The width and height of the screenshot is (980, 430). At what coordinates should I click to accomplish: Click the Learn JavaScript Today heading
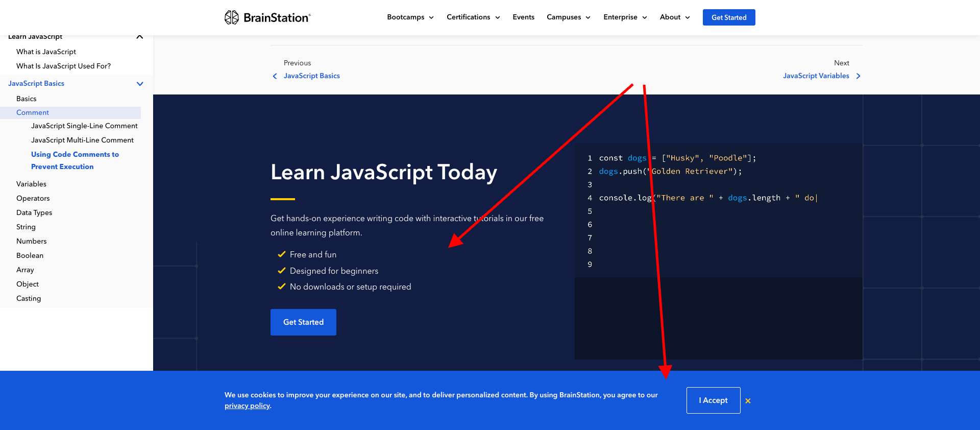point(384,173)
